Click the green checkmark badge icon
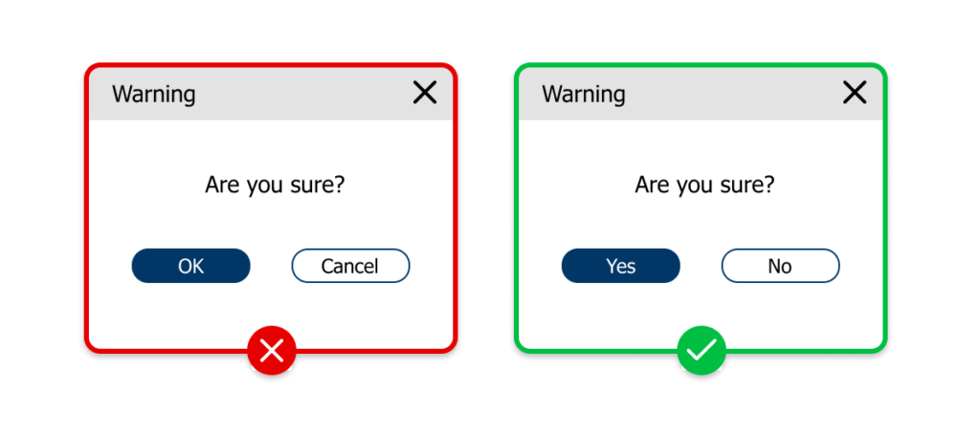The height and width of the screenshot is (436, 980). click(x=702, y=351)
